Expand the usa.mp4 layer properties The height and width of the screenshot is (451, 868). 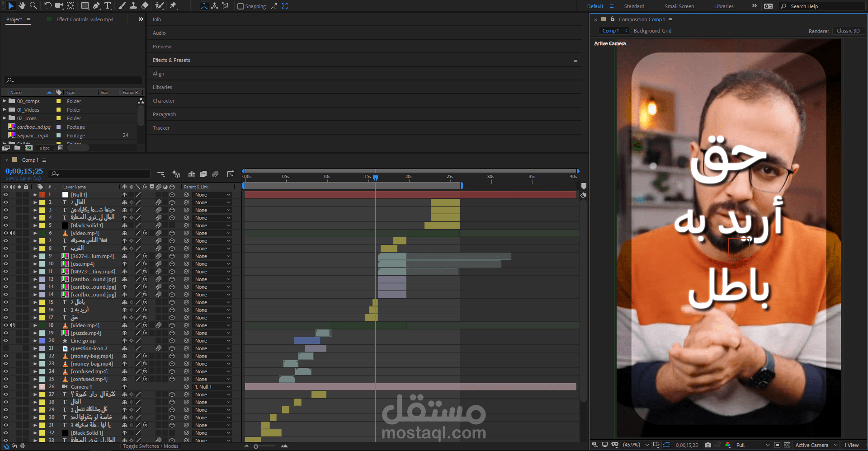[x=35, y=264]
